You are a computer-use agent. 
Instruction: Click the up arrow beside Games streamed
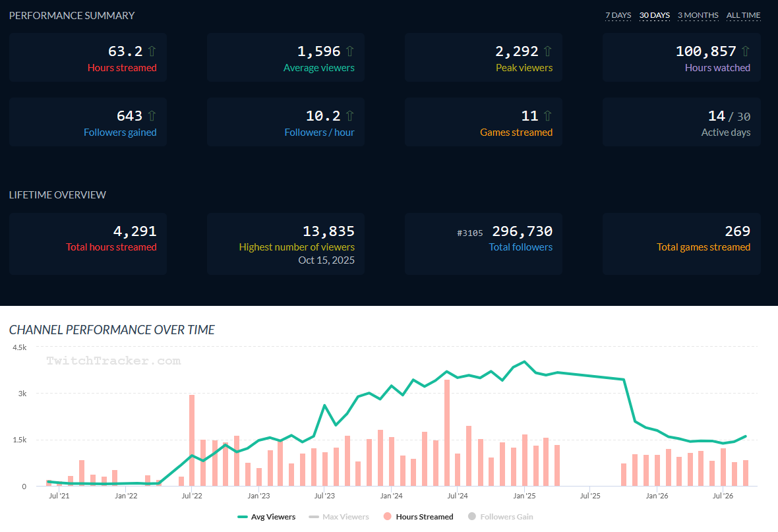[x=548, y=115]
